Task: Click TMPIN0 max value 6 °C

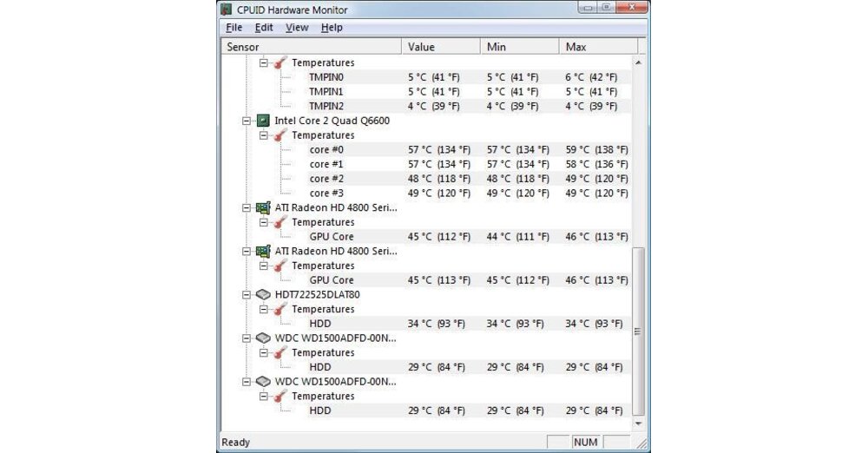Action: pos(591,77)
